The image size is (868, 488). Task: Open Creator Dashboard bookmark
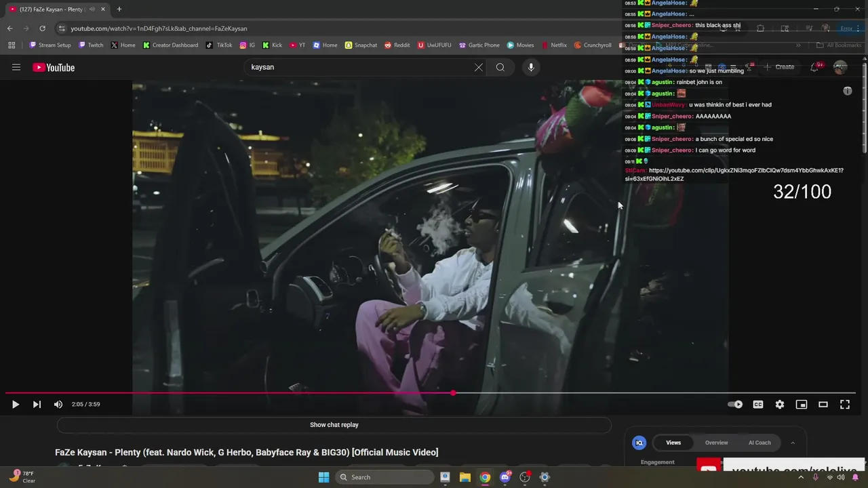pos(170,45)
